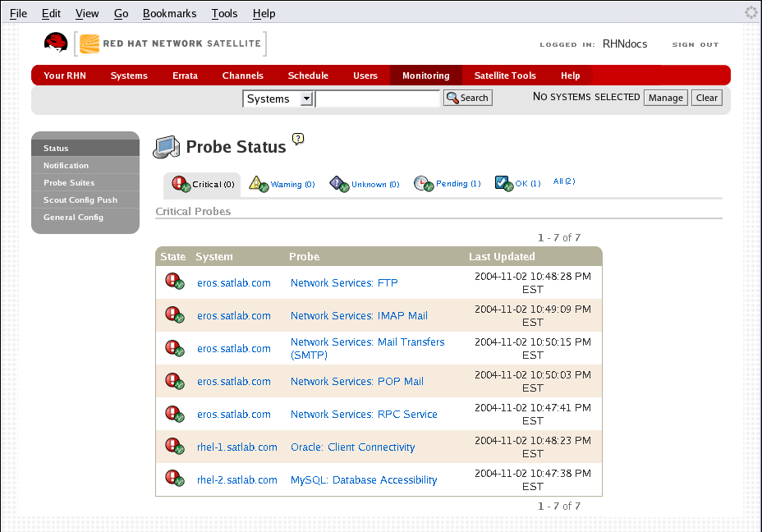This screenshot has width=762, height=532.
Task: Click the orange Satellite logo icon
Action: tap(90, 44)
